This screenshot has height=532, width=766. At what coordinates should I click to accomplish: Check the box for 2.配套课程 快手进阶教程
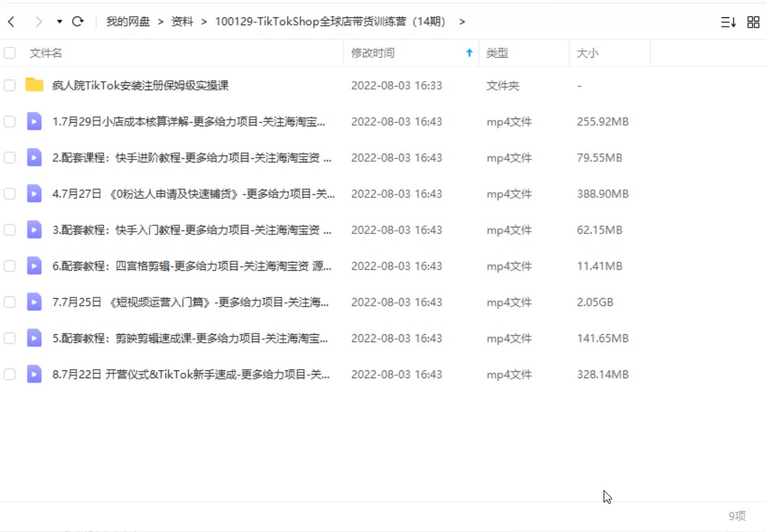[9, 158]
